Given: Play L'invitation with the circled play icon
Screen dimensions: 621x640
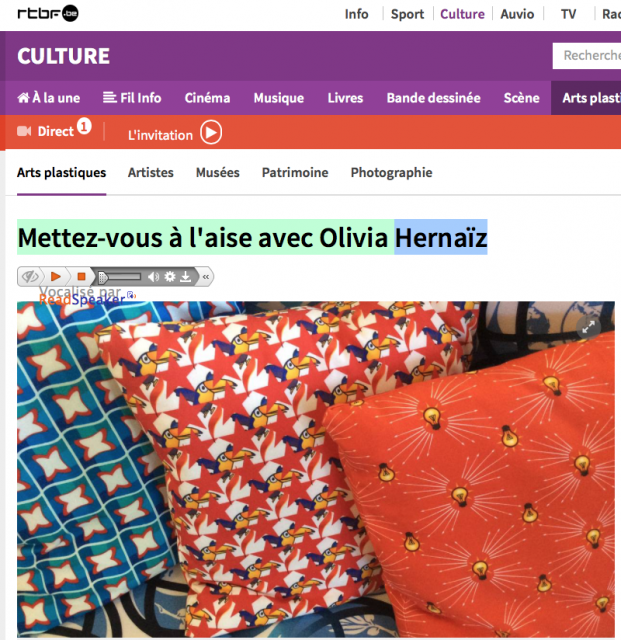Looking at the screenshot, I should click(x=211, y=133).
